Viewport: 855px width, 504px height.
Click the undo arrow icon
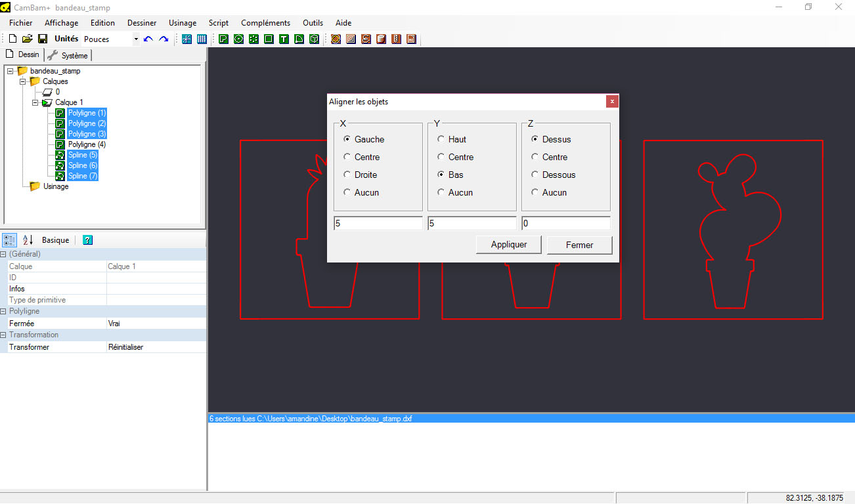click(148, 39)
